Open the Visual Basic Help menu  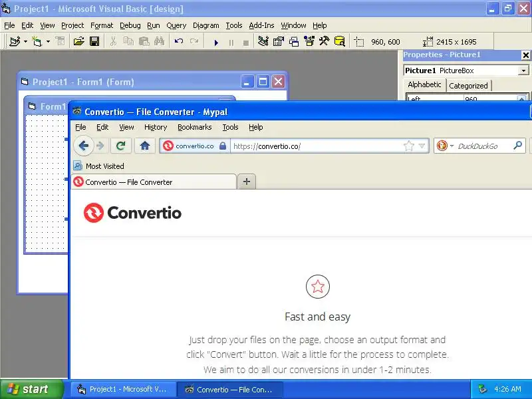pos(320,25)
